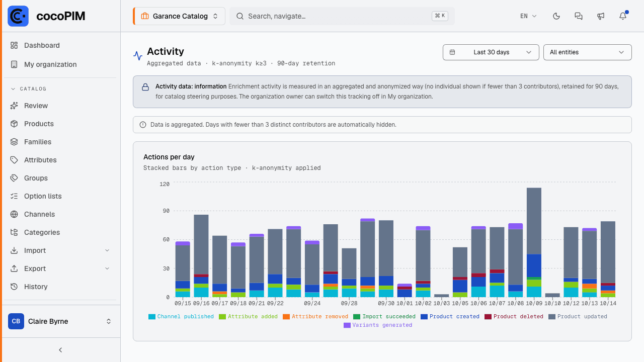The height and width of the screenshot is (362, 644).
Task: Open the Last 30 days dropdown
Action: coord(491,52)
